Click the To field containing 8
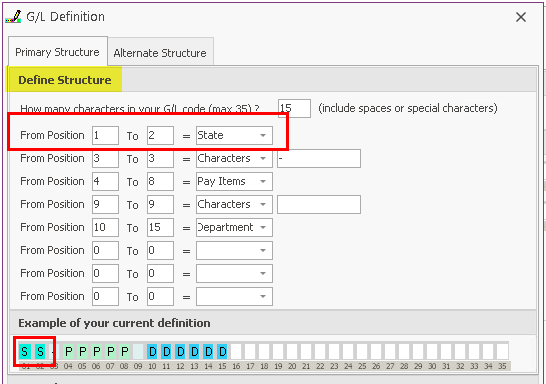Viewport: 546px width, 384px height. pos(160,181)
